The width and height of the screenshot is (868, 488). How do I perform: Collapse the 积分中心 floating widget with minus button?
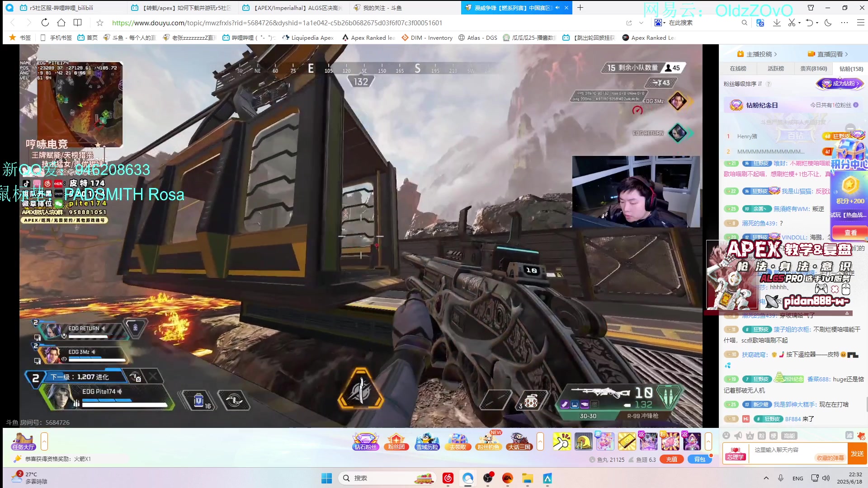coord(850,127)
